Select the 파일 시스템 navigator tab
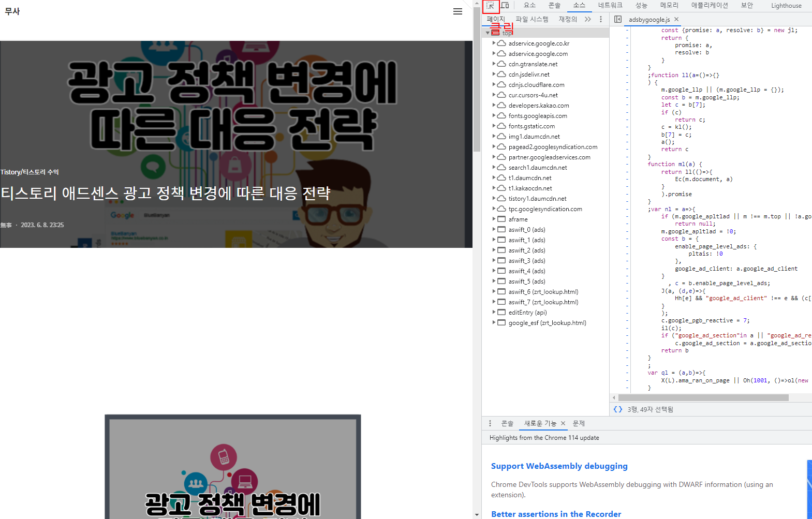812x519 pixels. click(532, 19)
